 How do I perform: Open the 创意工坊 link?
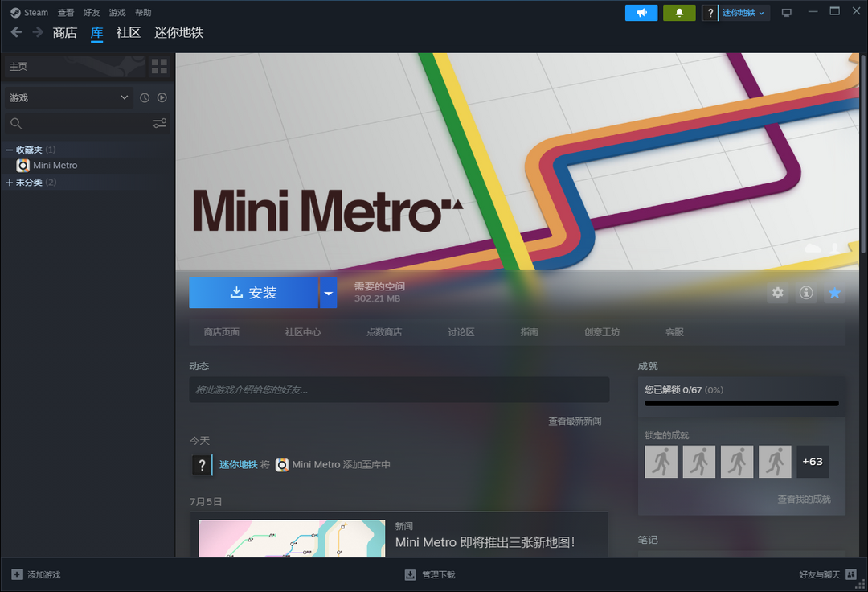click(602, 332)
